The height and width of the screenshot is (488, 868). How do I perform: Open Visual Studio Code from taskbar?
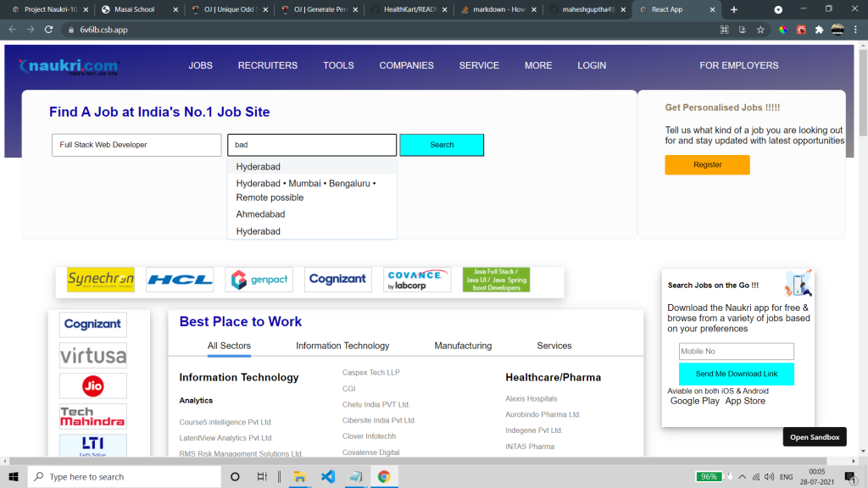click(328, 477)
